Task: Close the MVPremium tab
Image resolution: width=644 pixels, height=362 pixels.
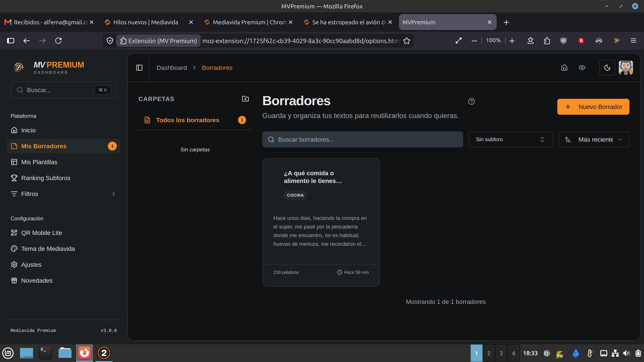Action: pos(489,22)
